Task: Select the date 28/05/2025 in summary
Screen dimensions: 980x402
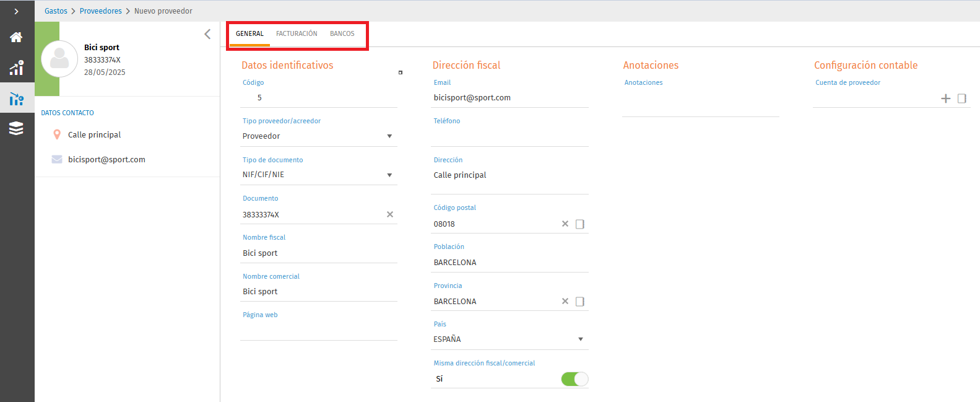Action: [x=105, y=72]
